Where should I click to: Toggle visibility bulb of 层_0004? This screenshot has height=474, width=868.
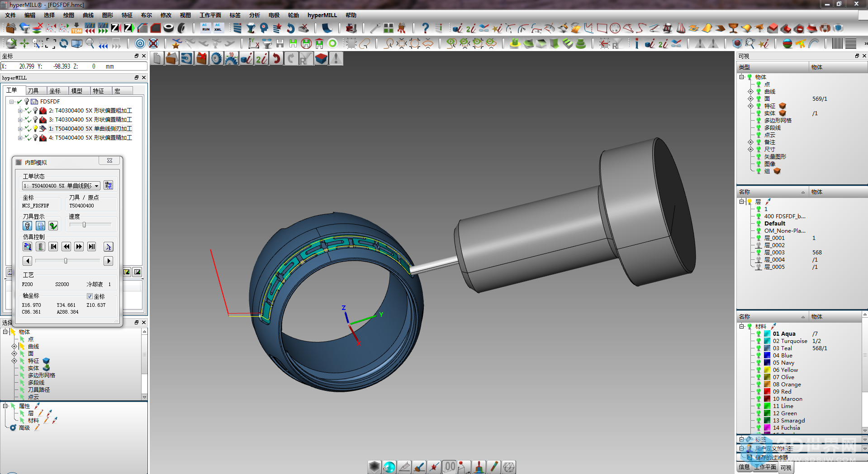759,260
